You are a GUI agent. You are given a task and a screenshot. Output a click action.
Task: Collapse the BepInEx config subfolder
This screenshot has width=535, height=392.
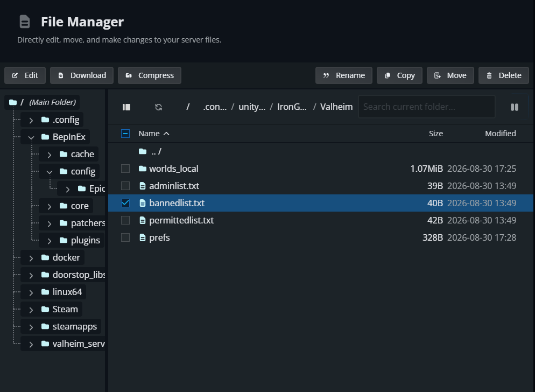coord(50,172)
